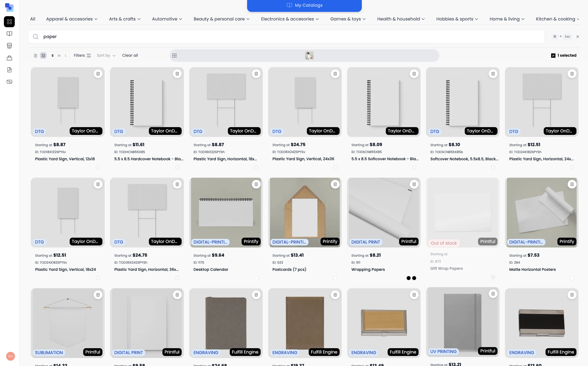The height and width of the screenshot is (366, 588).
Task: Click the search magnifier icon
Action: (36, 37)
